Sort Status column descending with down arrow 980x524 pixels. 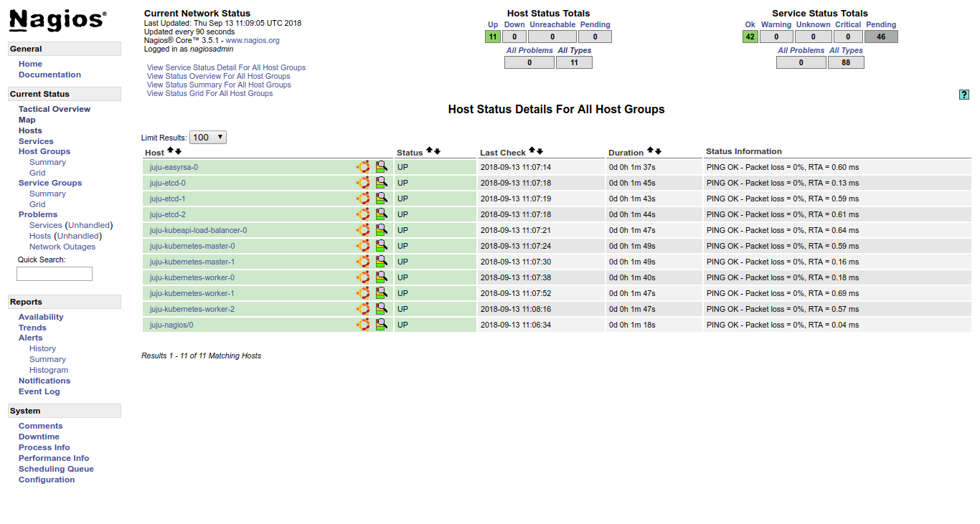point(437,151)
